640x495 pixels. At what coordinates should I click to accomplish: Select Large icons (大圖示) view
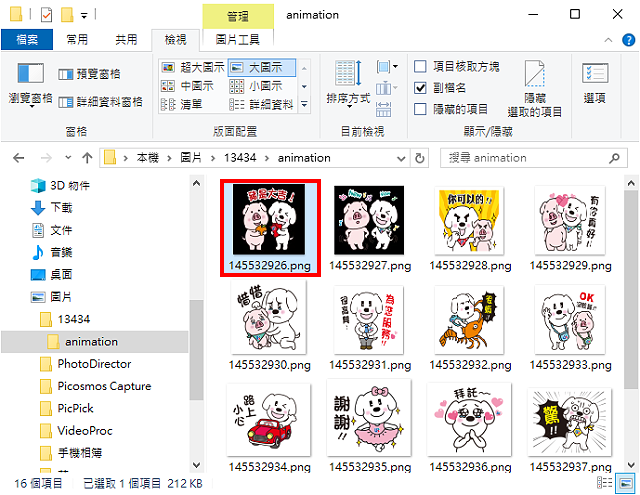pos(261,67)
